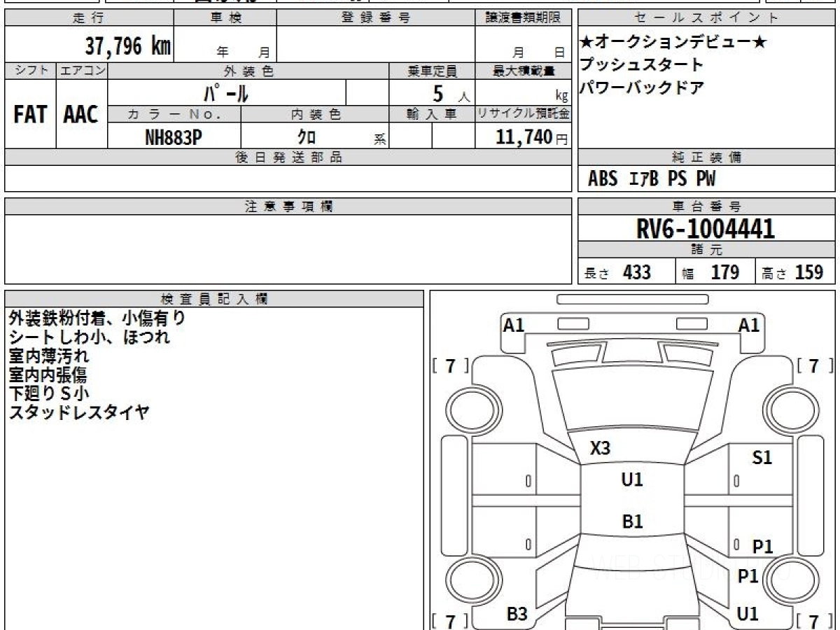Select the note 室内内張傷
This screenshot has width=840, height=630.
[48, 374]
